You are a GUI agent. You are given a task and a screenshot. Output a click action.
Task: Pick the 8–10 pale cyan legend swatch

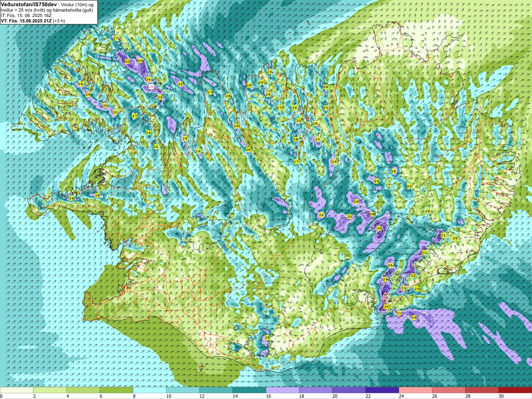coord(150,390)
